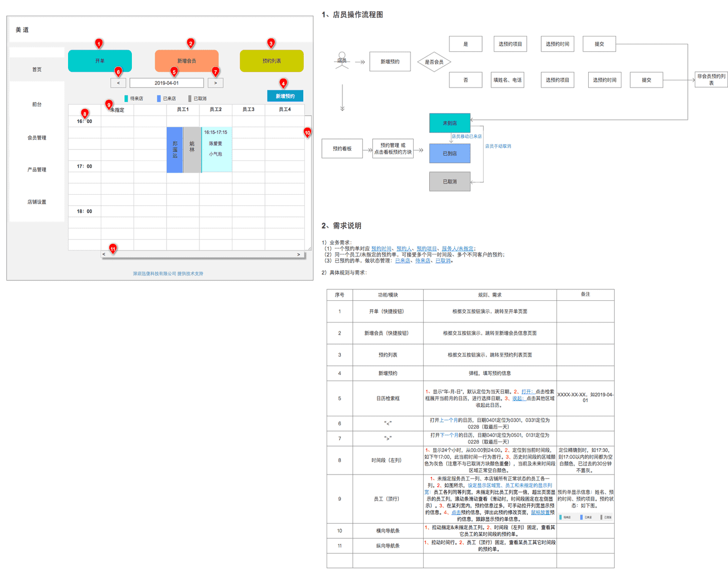Viewport: 728px width, 570px height.
Task: Open the 深圳迅捷科技有限公司 提供技术支持 footer link
Action: [168, 273]
